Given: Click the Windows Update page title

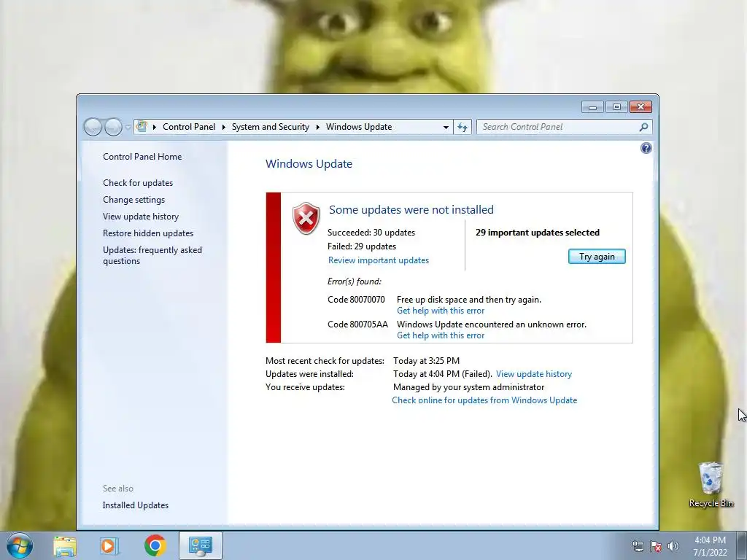Looking at the screenshot, I should point(309,164).
